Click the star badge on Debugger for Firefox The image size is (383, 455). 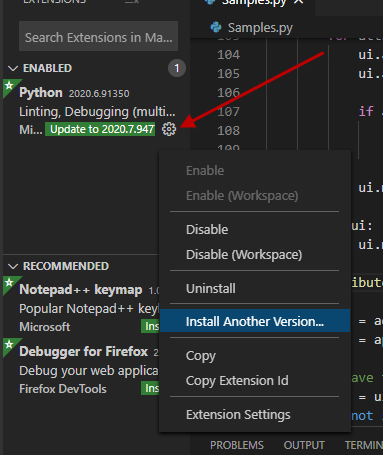[9, 345]
